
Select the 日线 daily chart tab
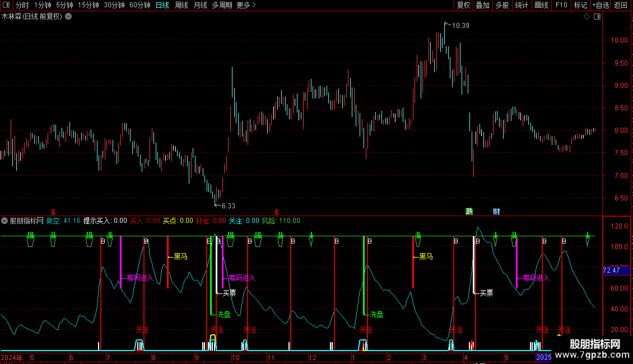[162, 5]
